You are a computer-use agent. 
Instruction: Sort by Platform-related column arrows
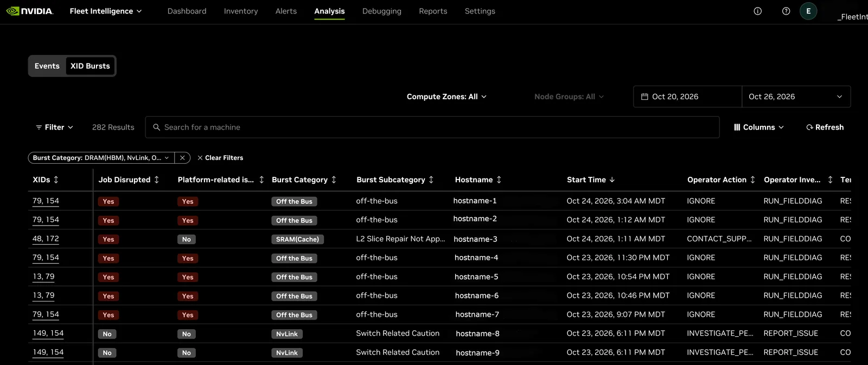(x=261, y=180)
